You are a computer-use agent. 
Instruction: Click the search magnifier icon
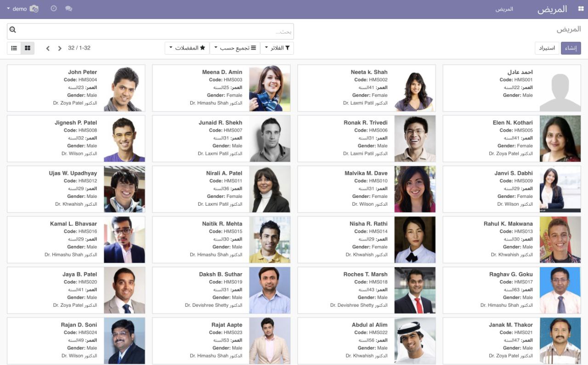[13, 30]
